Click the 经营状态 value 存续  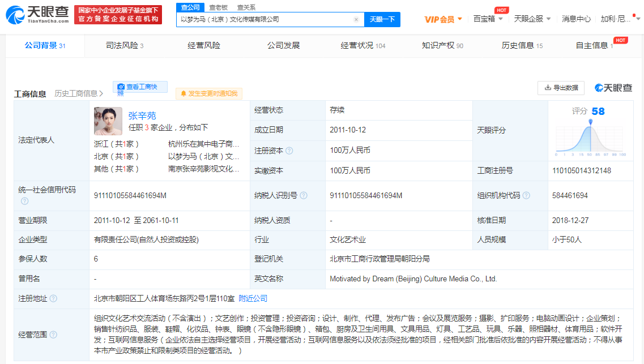[x=337, y=110]
